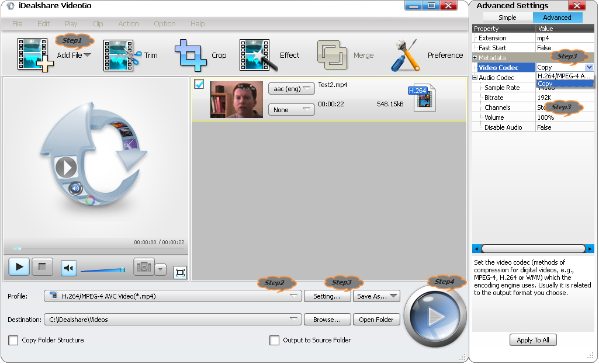Click the preview play overlay icon
The height and width of the screenshot is (364, 599).
pyautogui.click(x=66, y=167)
